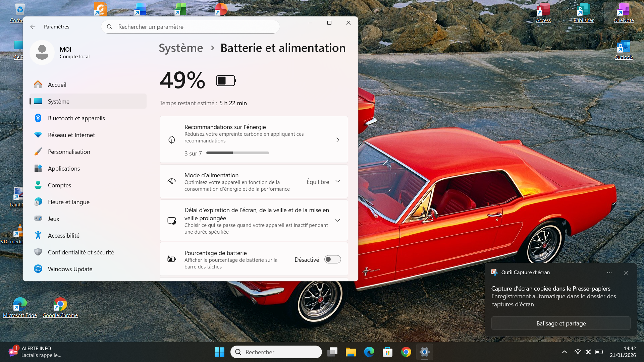
Task: Click the Windows Update sync icon
Action: coord(38,269)
